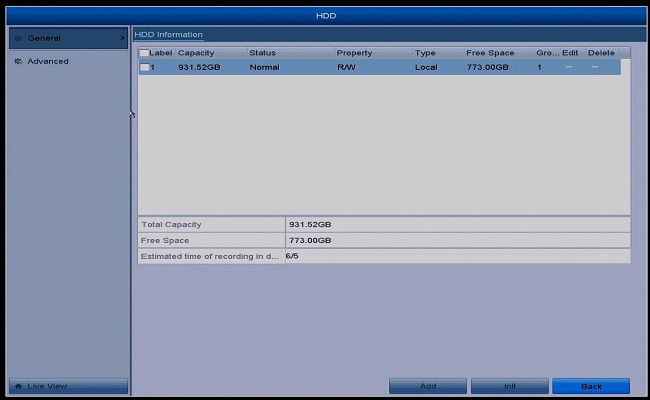Click the Edit icon for HDD 1
Image resolution: width=650 pixels, height=400 pixels.
tap(569, 67)
